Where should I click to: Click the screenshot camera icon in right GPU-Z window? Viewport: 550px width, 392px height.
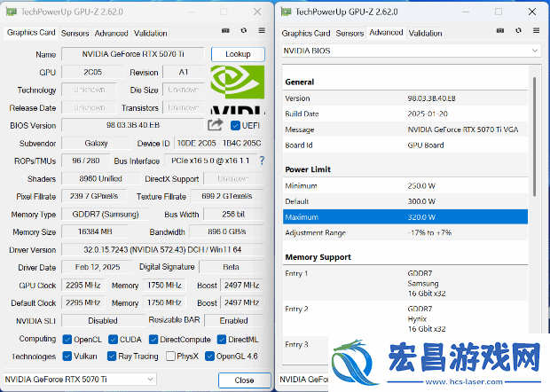pyautogui.click(x=500, y=31)
